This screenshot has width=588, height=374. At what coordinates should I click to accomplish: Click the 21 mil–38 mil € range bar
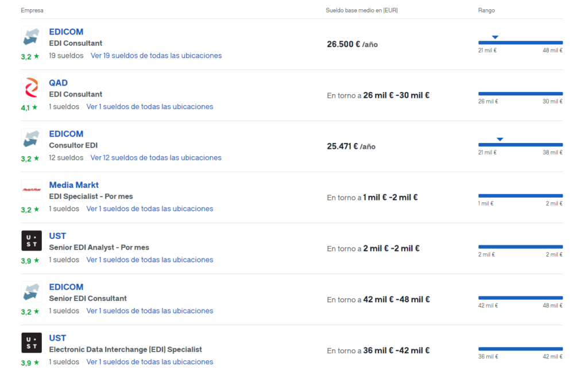520,145
